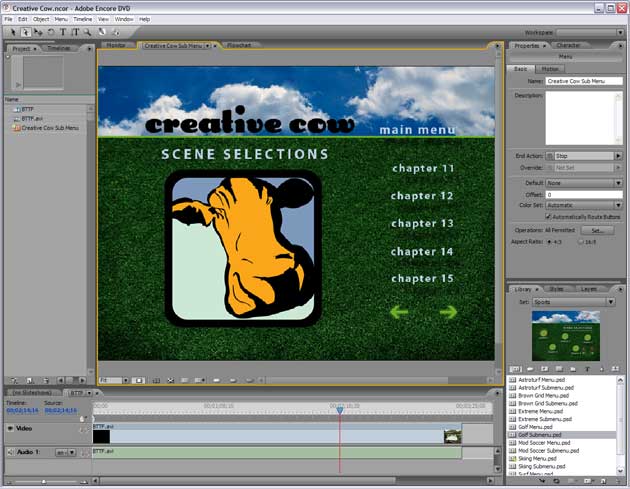This screenshot has width=630, height=489.
Task: Switch to the Character tab
Action: [568, 45]
